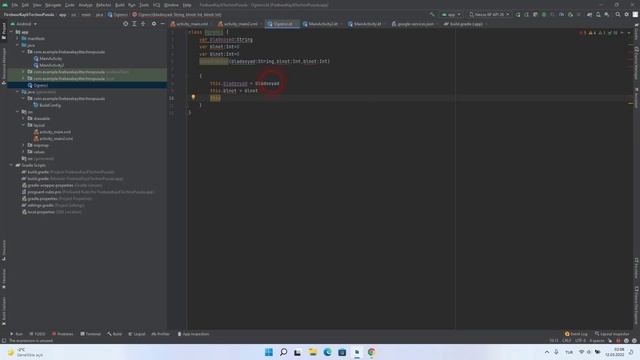
Task: Select BuildConfig in project tree
Action: (x=50, y=105)
